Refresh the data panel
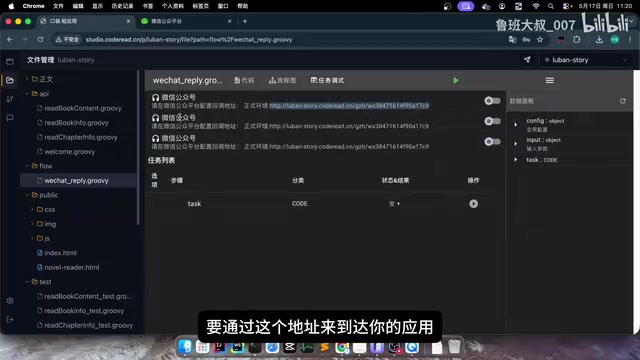 click(622, 101)
